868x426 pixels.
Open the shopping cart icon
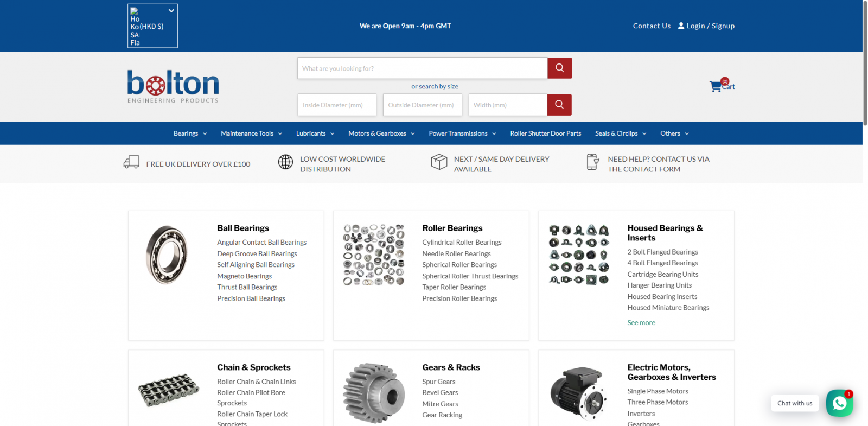pyautogui.click(x=716, y=86)
